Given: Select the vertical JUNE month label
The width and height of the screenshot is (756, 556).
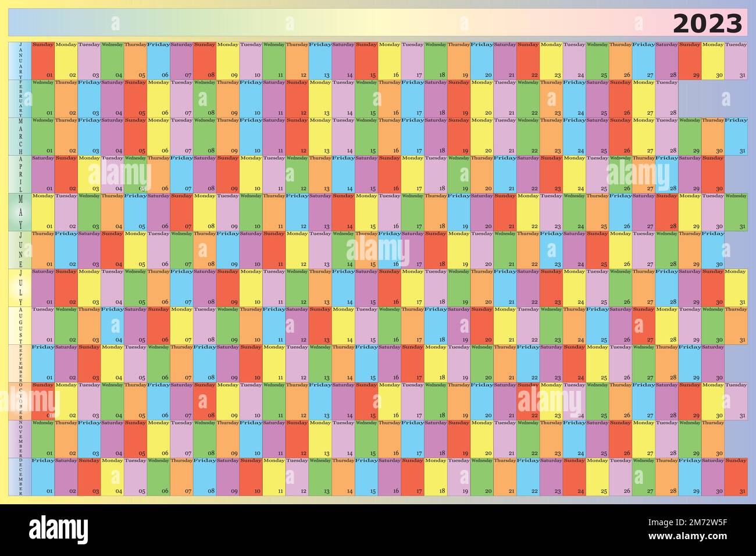Looking at the screenshot, I should (x=20, y=250).
